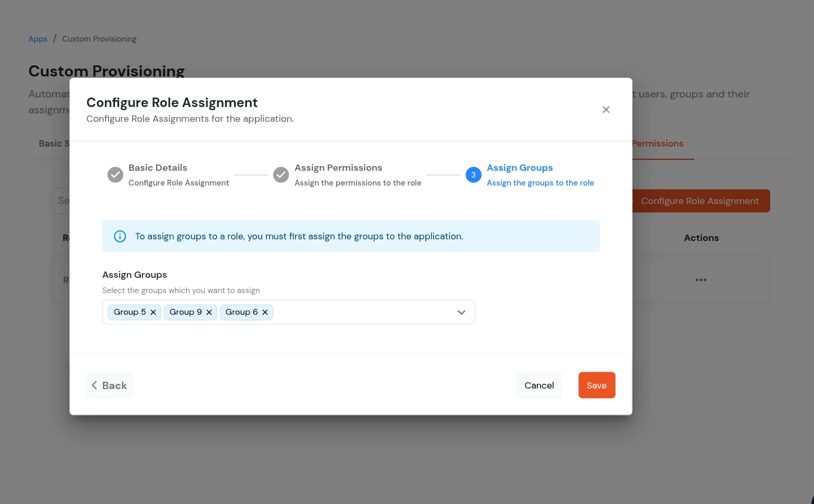Viewport: 814px width, 504px height.
Task: Select the step 3 Assign Groups circle
Action: pyautogui.click(x=473, y=175)
